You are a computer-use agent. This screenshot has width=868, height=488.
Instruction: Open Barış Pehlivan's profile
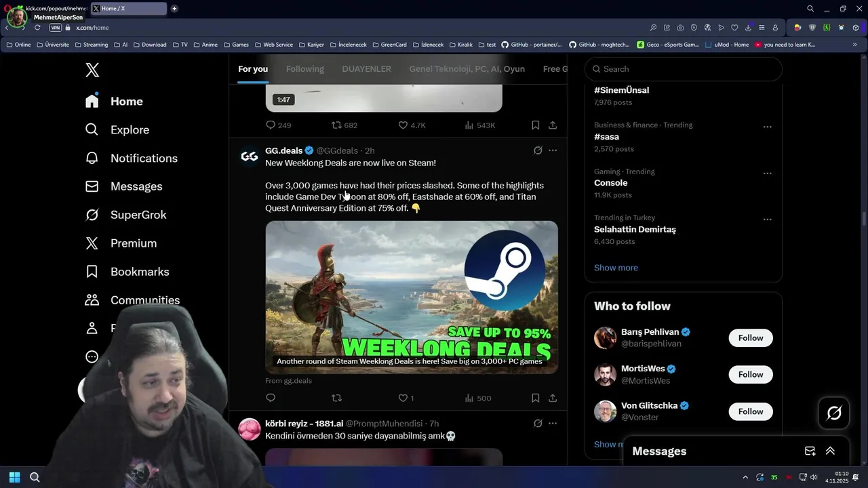(650, 332)
